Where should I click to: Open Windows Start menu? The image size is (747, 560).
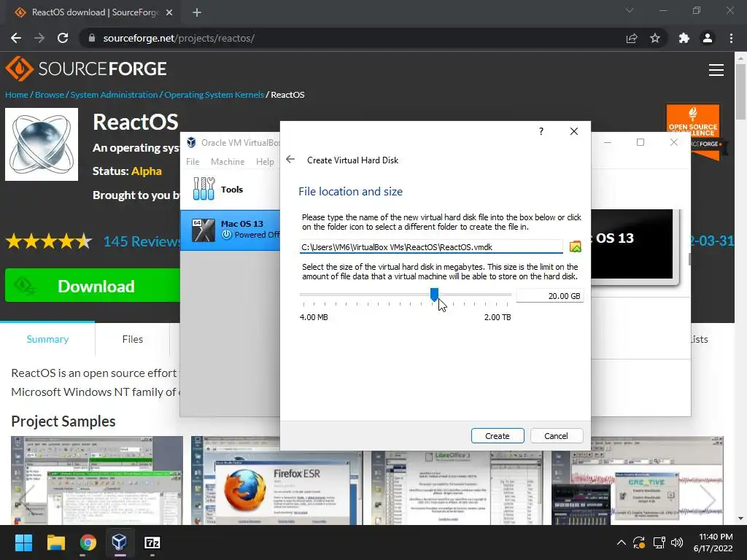pos(23,542)
